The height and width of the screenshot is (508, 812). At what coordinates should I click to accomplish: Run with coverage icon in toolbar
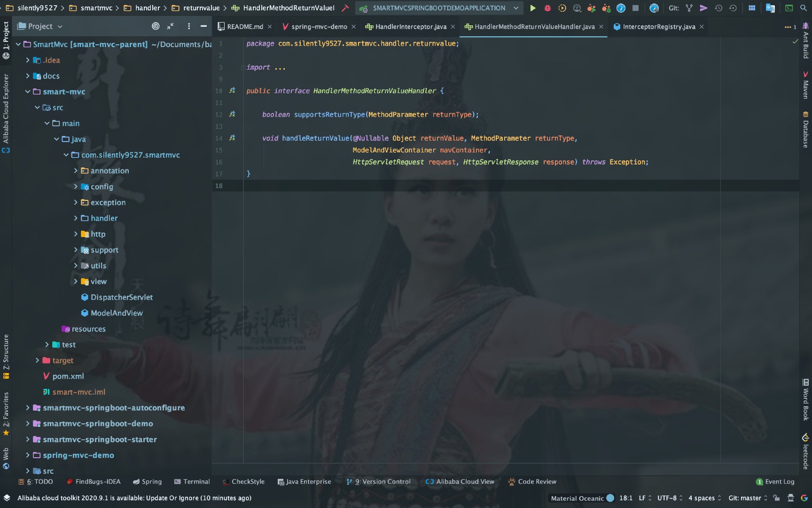562,8
